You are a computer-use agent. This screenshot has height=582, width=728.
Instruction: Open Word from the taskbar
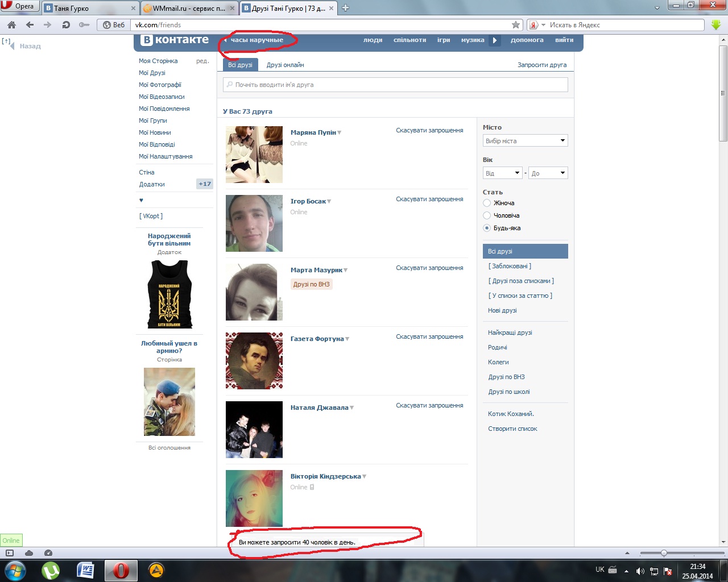tap(86, 570)
